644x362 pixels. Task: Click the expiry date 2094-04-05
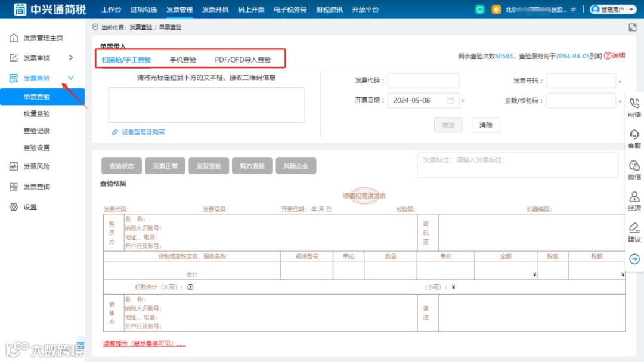pyautogui.click(x=572, y=56)
